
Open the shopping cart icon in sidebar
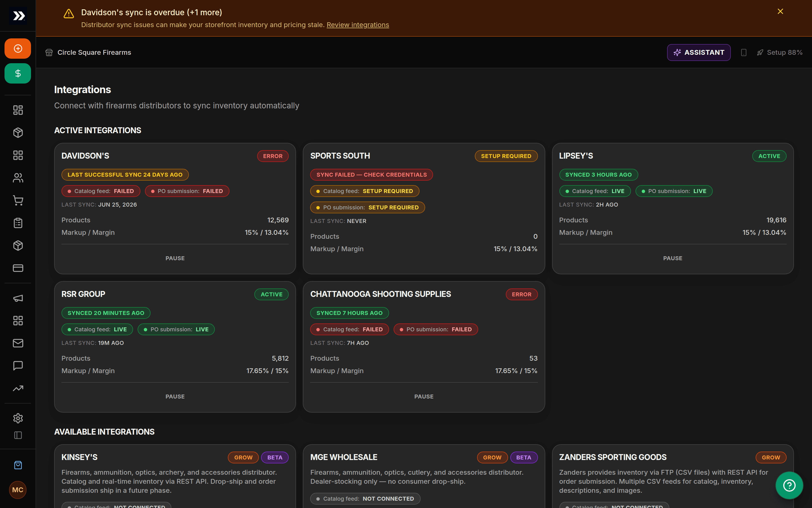click(x=18, y=200)
